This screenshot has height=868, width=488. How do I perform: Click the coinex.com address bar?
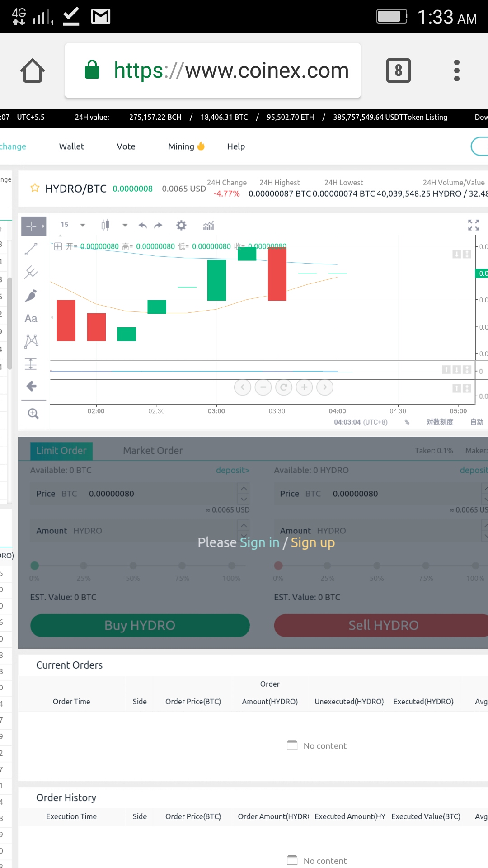[213, 71]
